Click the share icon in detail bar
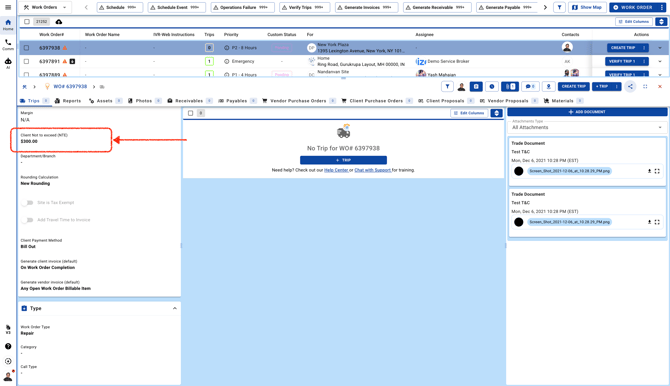 coord(630,86)
